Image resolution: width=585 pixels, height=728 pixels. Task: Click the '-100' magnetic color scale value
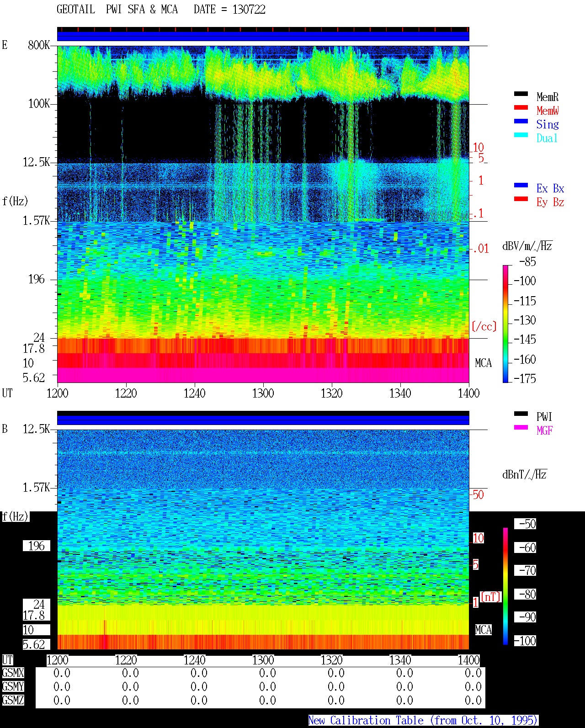coord(525,641)
